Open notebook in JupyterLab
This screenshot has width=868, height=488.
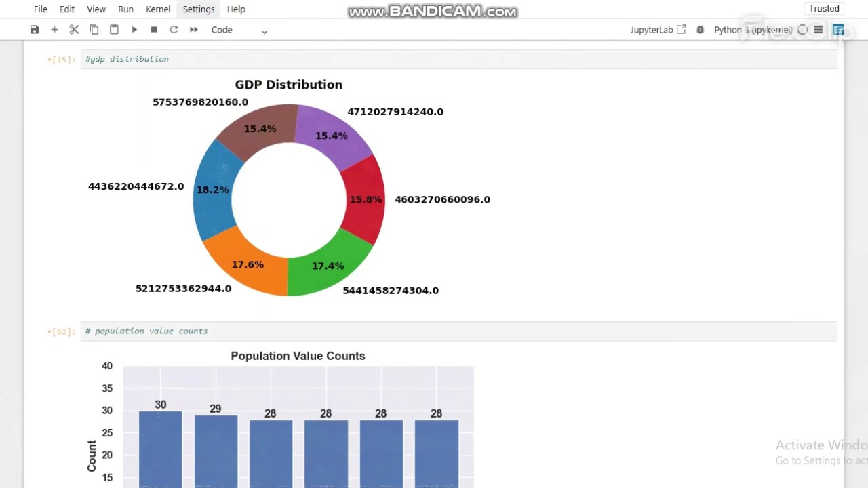click(x=658, y=30)
